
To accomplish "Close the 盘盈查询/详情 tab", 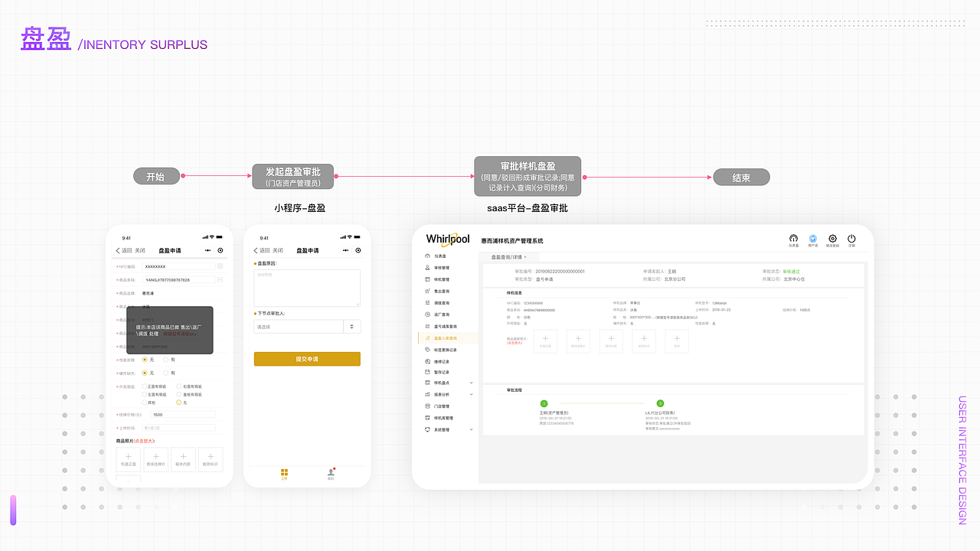I will (525, 257).
